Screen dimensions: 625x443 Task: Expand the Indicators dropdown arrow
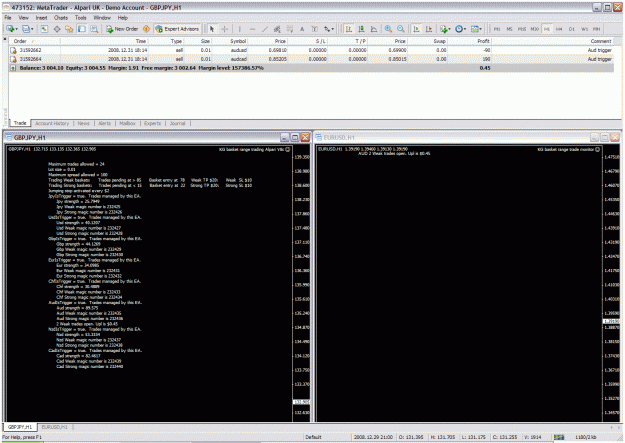[x=450, y=29]
